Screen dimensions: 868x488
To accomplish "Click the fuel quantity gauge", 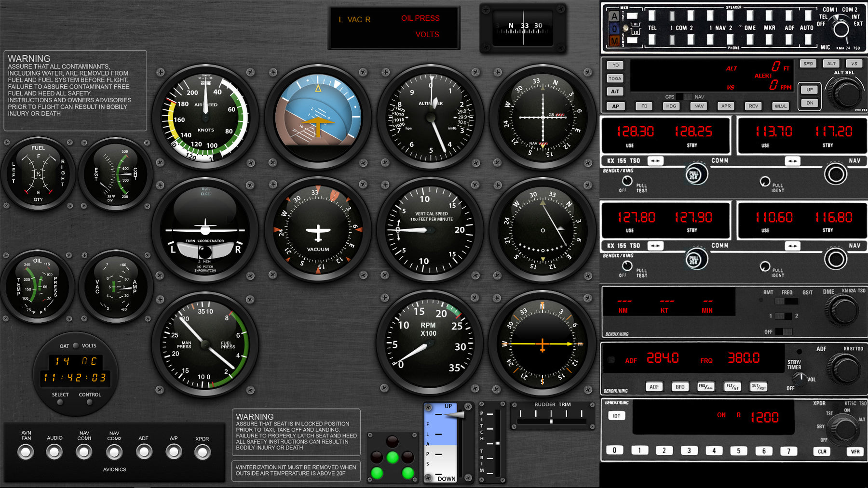I will pos(38,174).
